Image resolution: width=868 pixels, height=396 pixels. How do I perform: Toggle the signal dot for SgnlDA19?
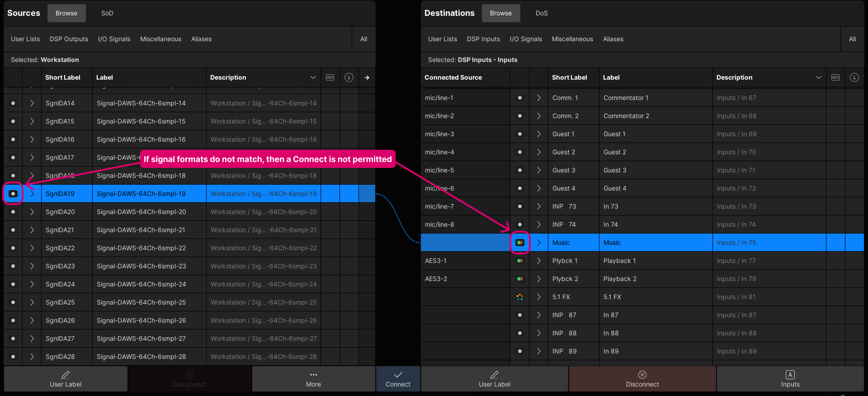click(x=13, y=194)
